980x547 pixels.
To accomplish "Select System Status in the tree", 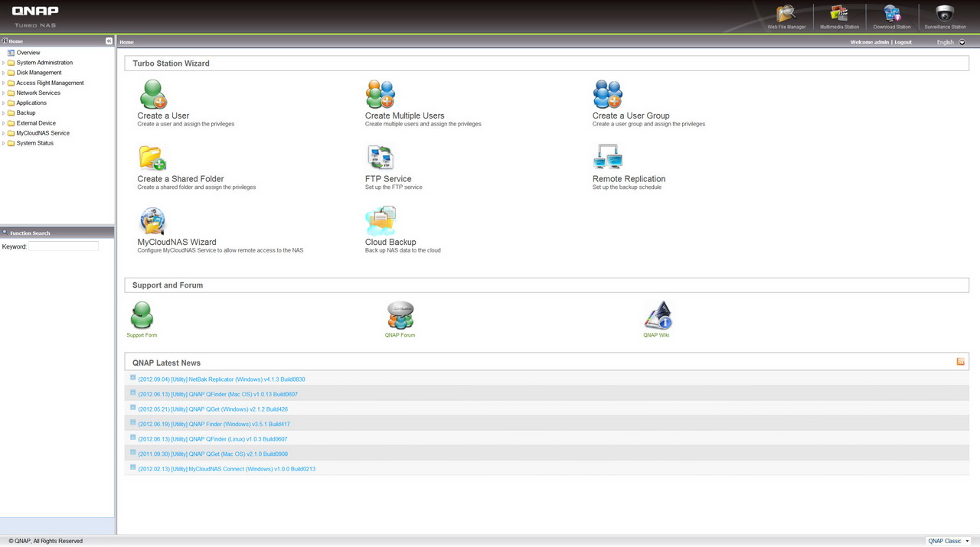I will (x=35, y=143).
